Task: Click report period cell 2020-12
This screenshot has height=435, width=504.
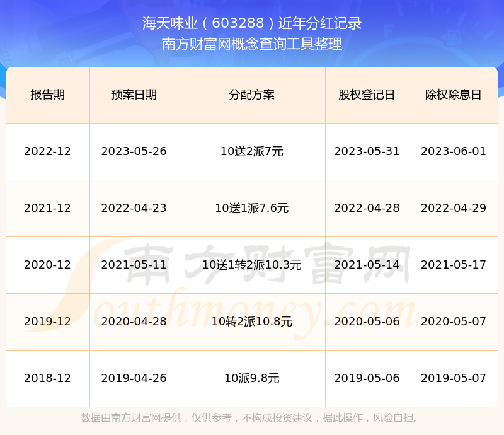Action: 48,265
